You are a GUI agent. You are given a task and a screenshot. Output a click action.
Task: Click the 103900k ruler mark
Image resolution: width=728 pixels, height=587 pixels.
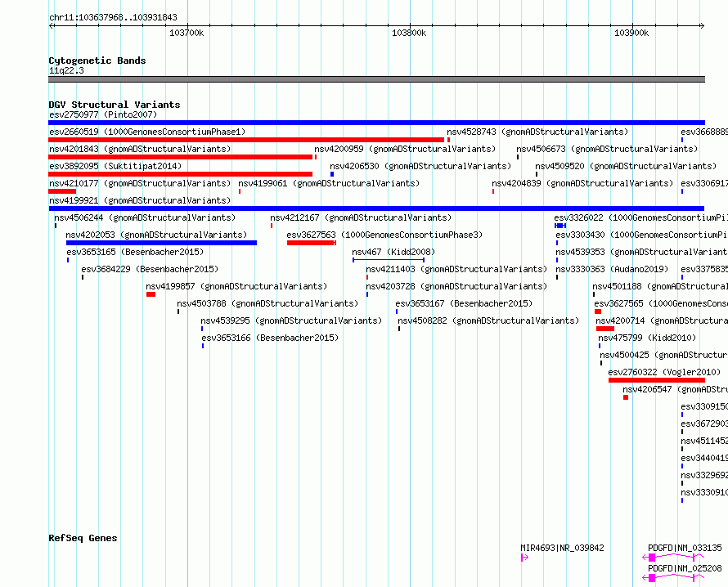[631, 33]
